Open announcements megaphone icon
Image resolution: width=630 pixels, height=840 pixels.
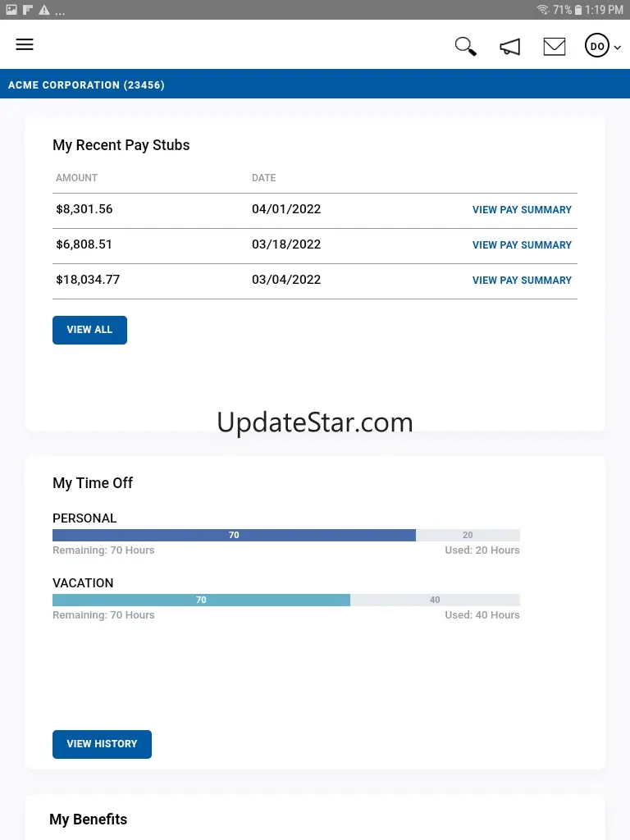pyautogui.click(x=510, y=47)
